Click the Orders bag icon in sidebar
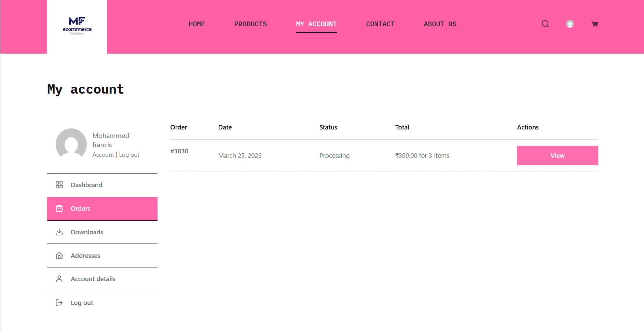This screenshot has height=332, width=644. [x=59, y=208]
